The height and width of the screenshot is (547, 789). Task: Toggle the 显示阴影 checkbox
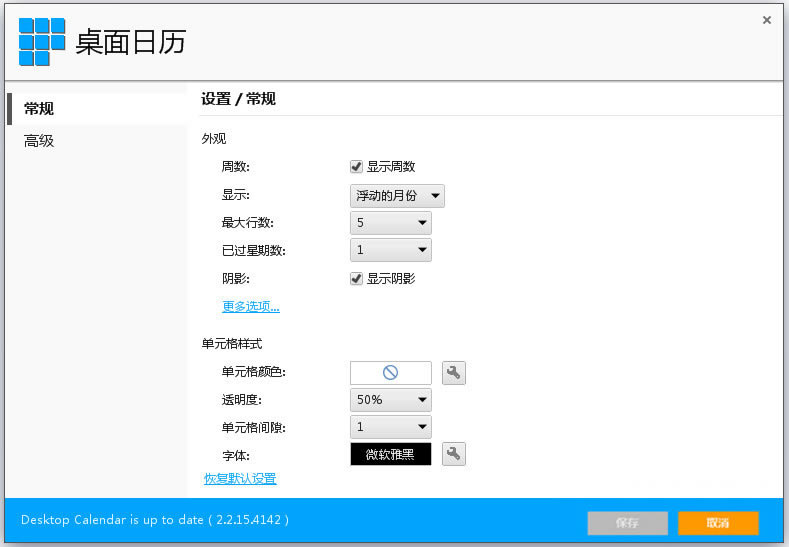[356, 279]
